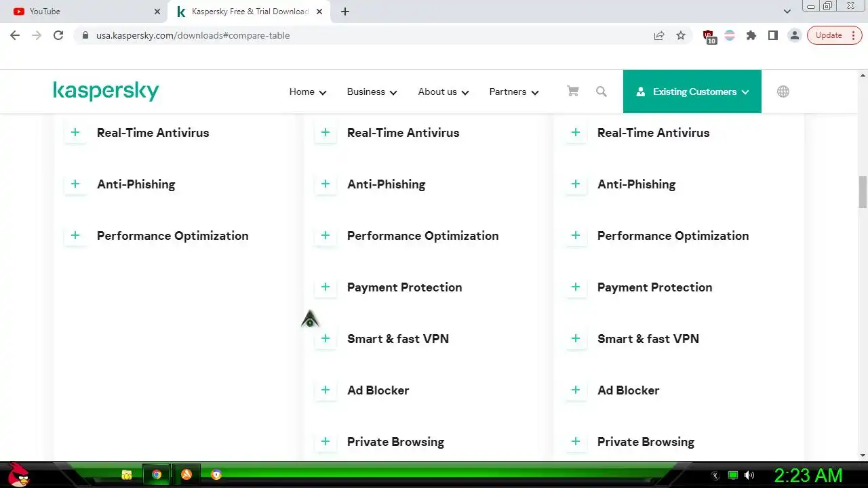Image resolution: width=868 pixels, height=488 pixels.
Task: Bookmark this page with the star
Action: coord(681,35)
